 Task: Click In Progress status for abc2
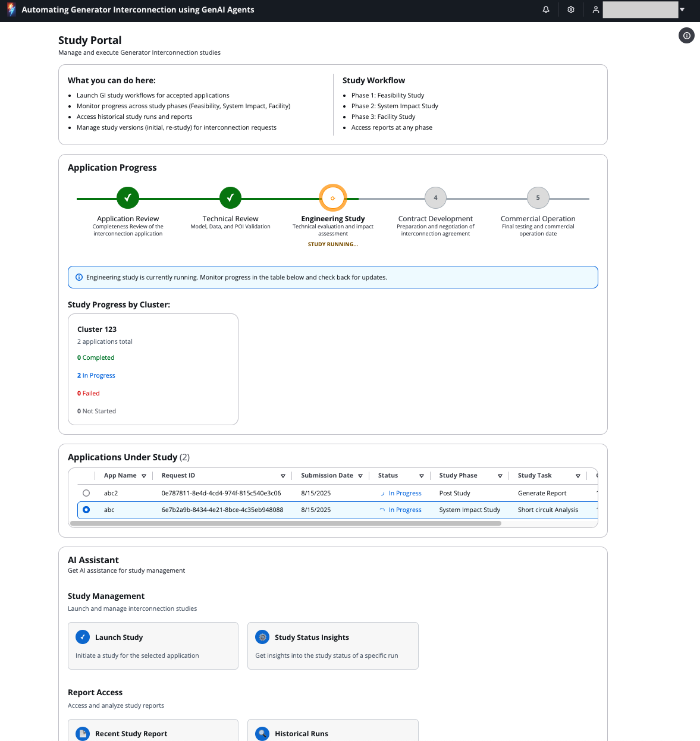(404, 493)
